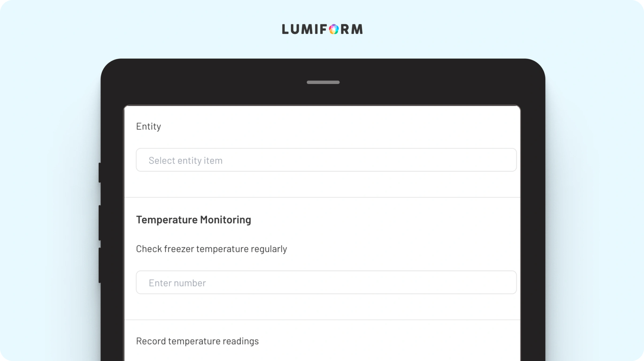Click the Lumiform logo letter L

286,29
